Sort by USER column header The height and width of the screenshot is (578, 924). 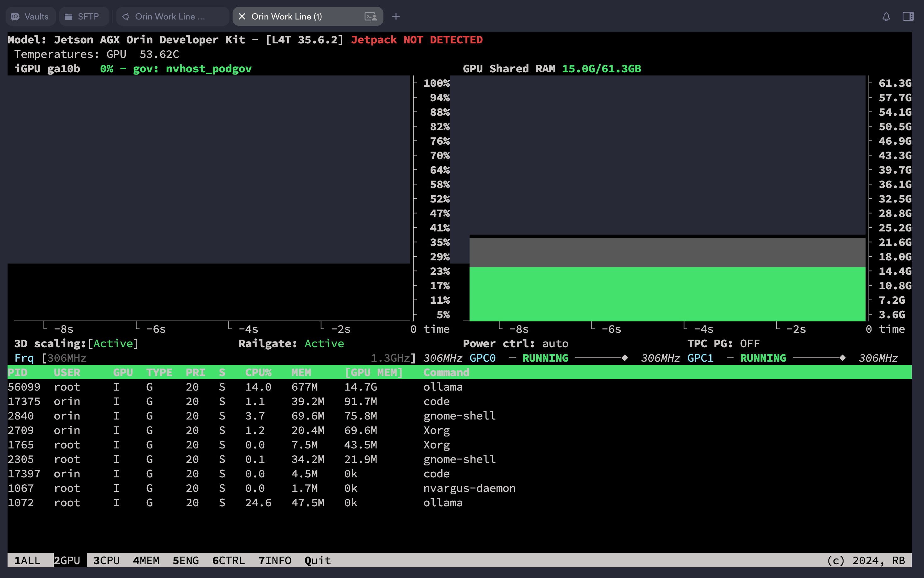67,372
